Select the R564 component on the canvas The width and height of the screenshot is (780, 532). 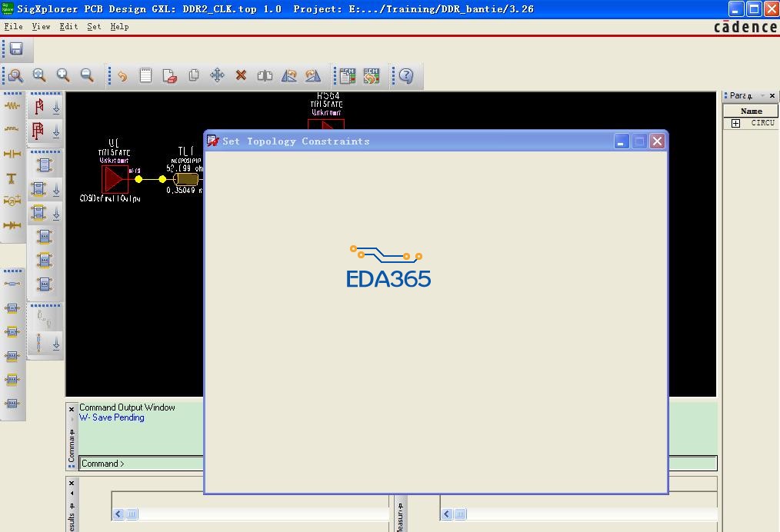tap(326, 124)
